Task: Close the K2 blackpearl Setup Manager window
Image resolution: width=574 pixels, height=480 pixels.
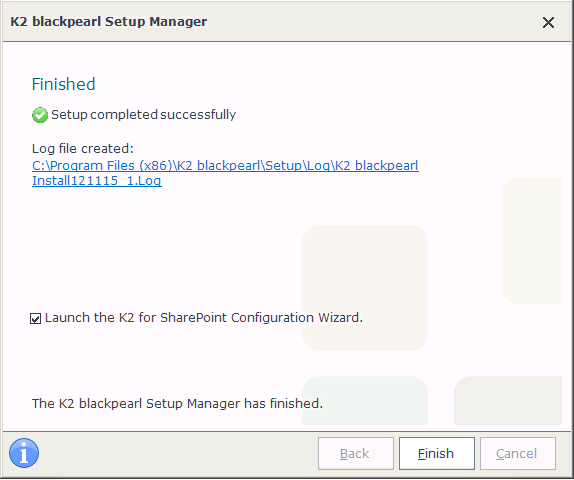Action: [x=548, y=22]
